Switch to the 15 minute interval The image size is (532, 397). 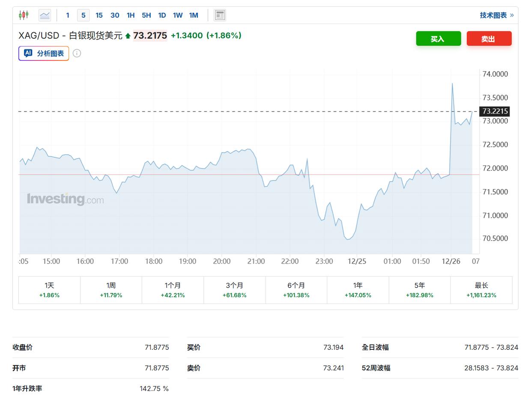(x=99, y=15)
